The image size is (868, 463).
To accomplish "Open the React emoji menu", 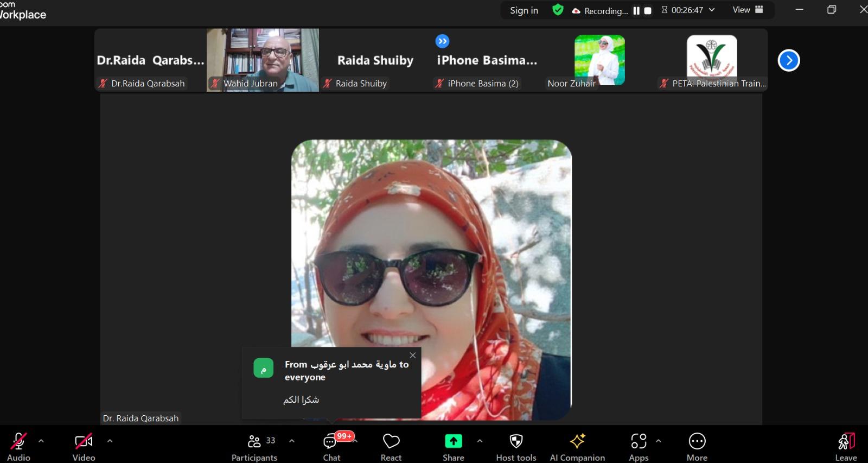I will (391, 447).
